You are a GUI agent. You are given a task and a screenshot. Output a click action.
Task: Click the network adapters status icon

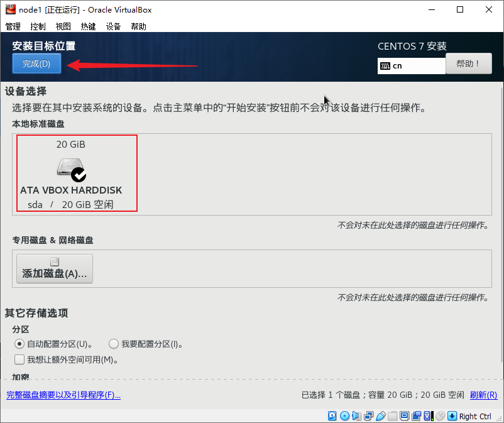click(x=368, y=416)
